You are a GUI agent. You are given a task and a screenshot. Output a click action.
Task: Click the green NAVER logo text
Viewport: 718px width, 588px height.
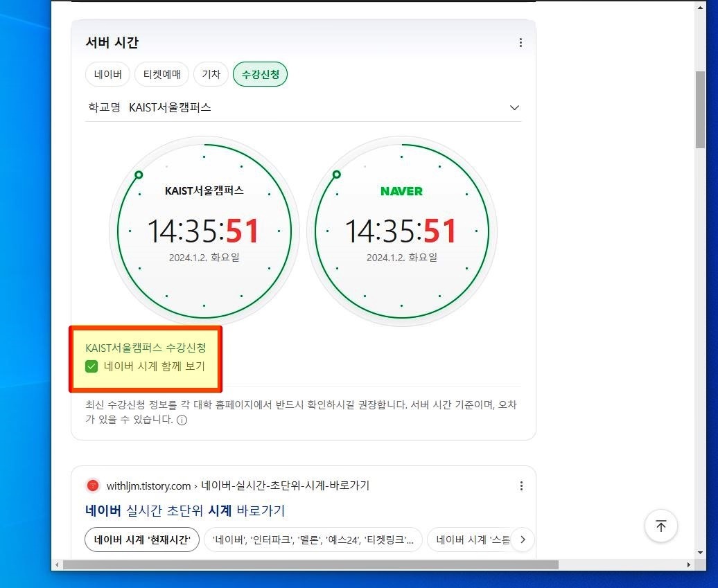(401, 191)
